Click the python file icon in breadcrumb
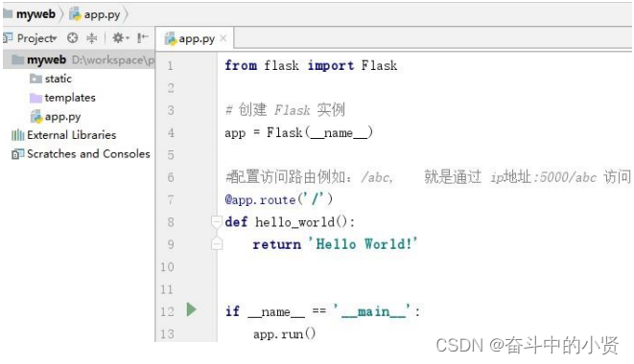634x364 pixels. tap(75, 14)
